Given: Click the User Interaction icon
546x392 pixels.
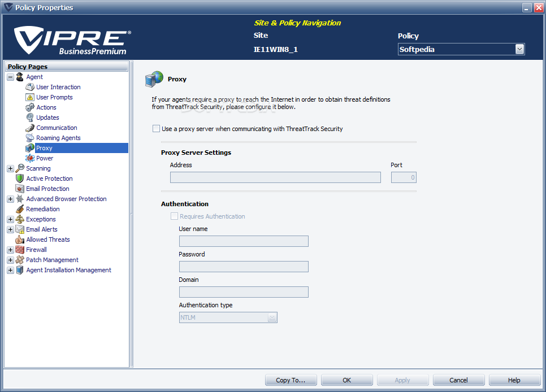Looking at the screenshot, I should coord(30,87).
